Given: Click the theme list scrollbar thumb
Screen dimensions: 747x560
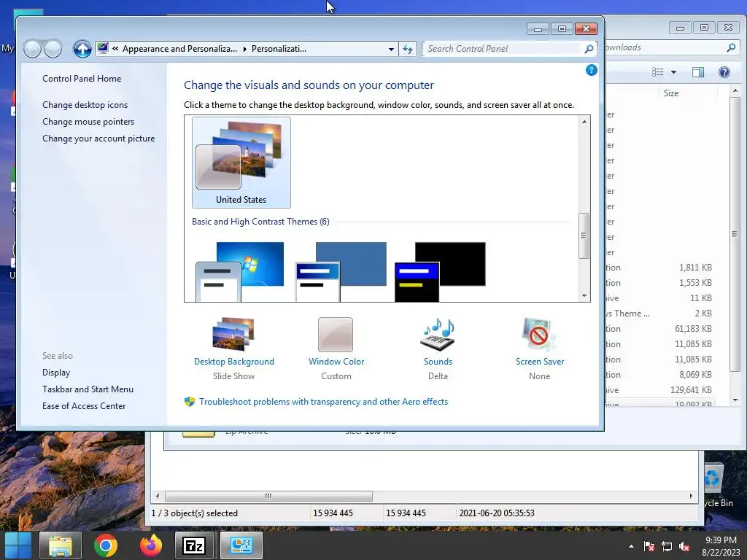Looking at the screenshot, I should point(584,236).
